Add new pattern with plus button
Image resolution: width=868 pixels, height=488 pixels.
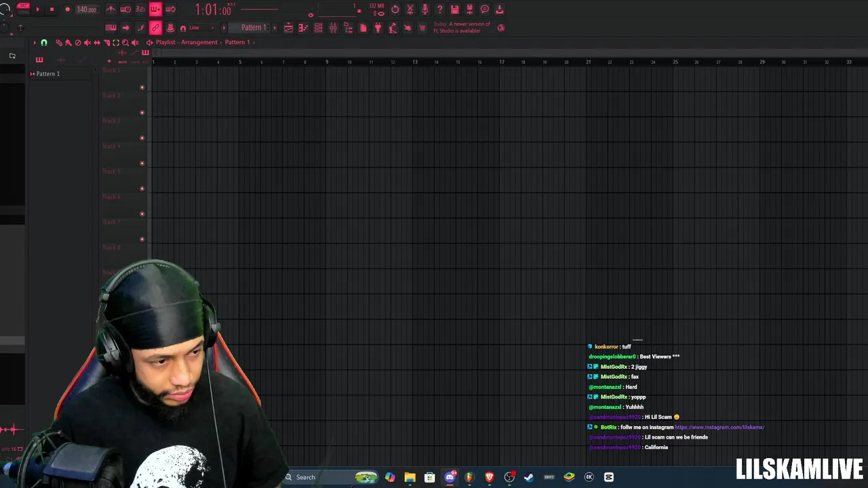[275, 28]
